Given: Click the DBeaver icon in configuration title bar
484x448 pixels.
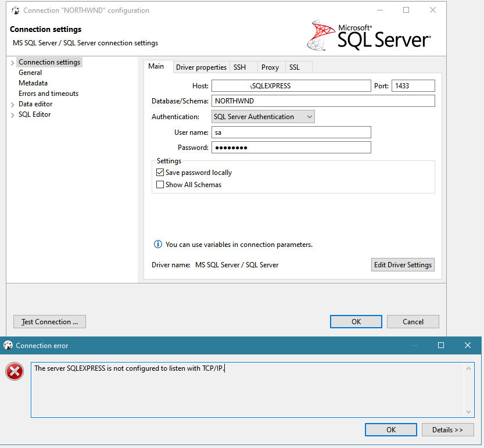Looking at the screenshot, I should [16, 10].
